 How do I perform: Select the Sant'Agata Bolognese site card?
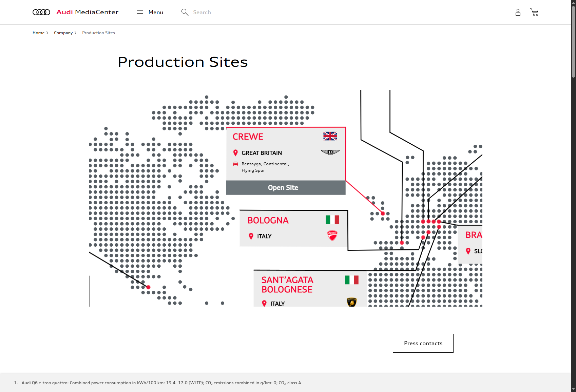tap(305, 289)
